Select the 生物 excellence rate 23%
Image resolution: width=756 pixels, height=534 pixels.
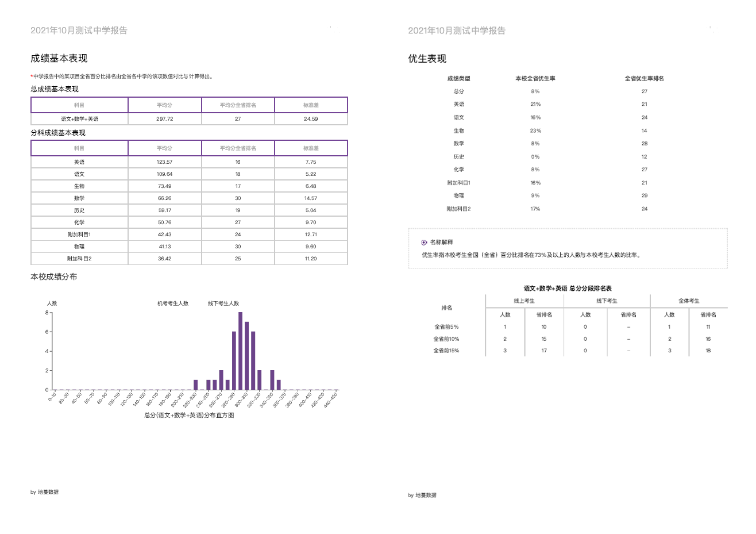click(x=535, y=131)
